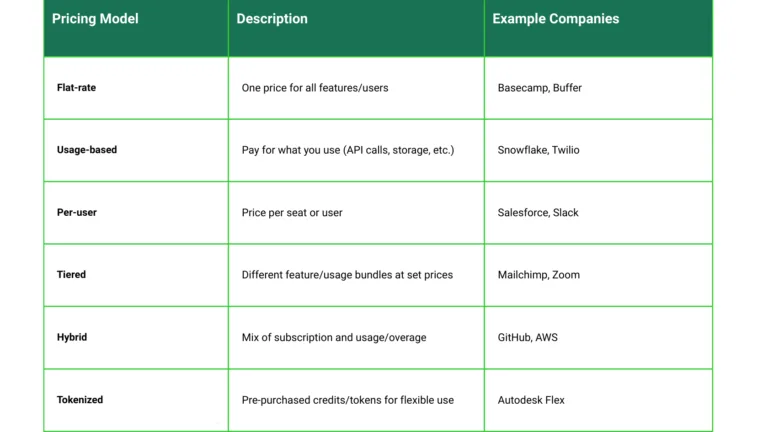Image resolution: width=768 pixels, height=432 pixels.
Task: Click the Per-user row label
Action: click(77, 213)
